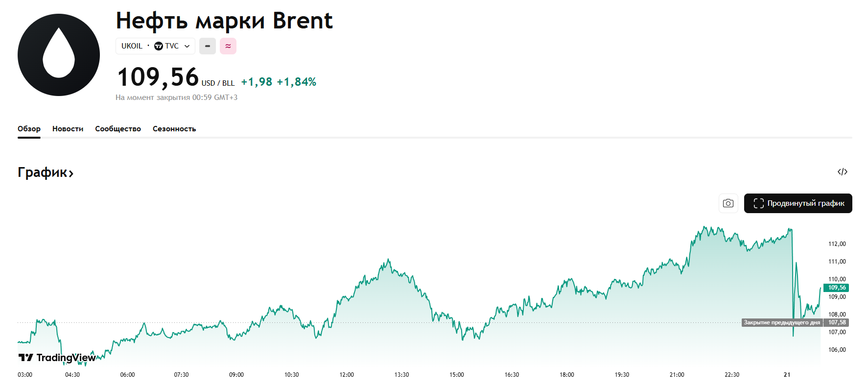Click the chevron arrow beside График

pyautogui.click(x=71, y=173)
